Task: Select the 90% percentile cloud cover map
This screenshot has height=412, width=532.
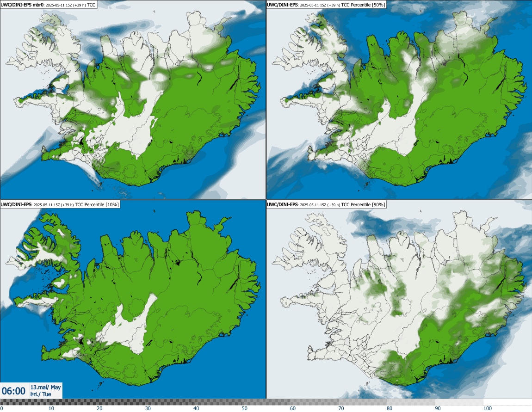Action: point(399,299)
